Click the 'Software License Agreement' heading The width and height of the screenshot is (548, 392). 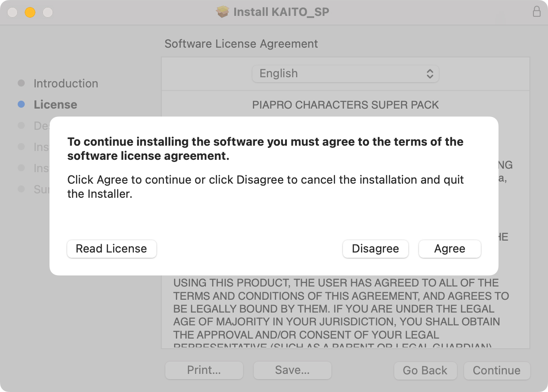(x=241, y=44)
